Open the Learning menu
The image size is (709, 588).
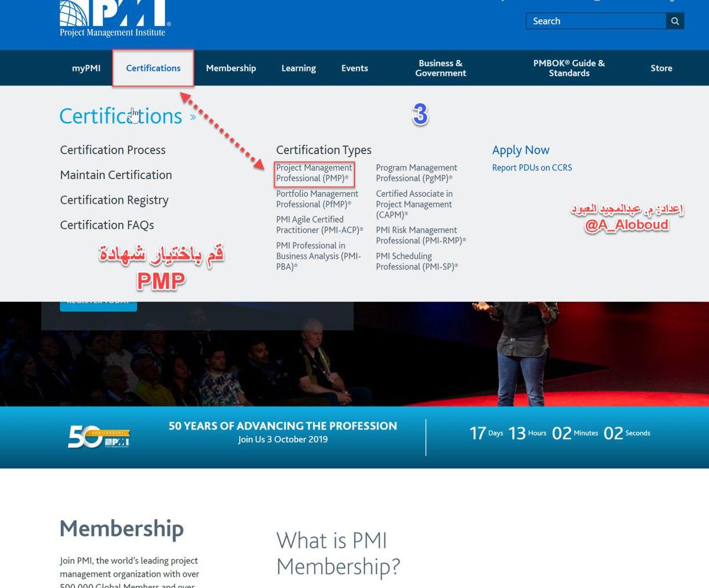pos(298,68)
